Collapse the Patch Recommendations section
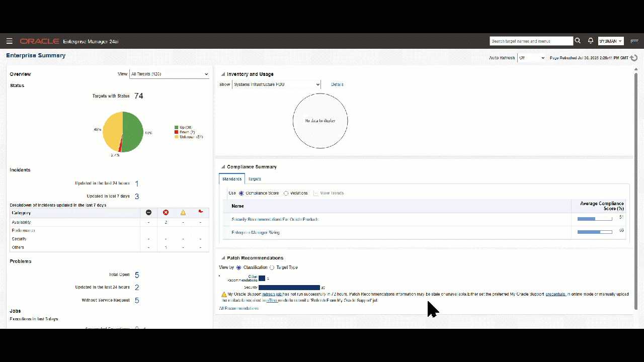 (x=223, y=258)
